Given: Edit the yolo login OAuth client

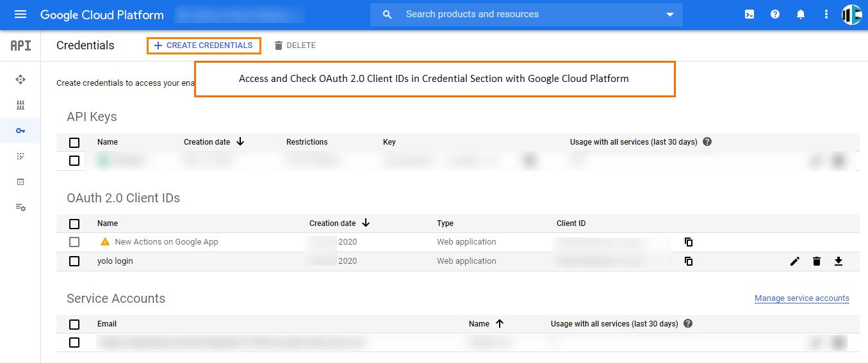Looking at the screenshot, I should 795,261.
